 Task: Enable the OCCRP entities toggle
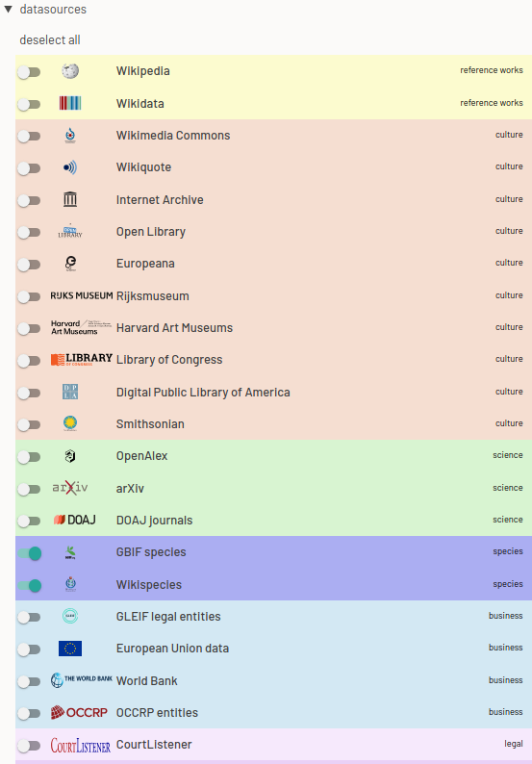(29, 714)
